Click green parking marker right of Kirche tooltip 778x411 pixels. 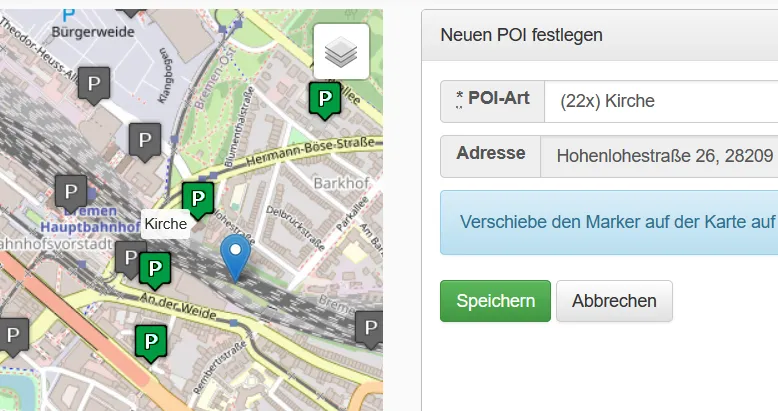click(x=154, y=268)
